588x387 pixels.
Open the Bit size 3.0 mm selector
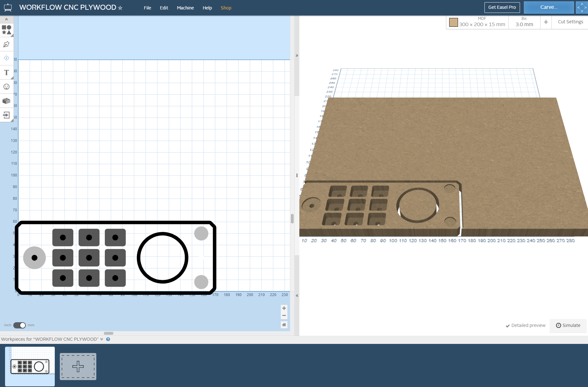[524, 22]
